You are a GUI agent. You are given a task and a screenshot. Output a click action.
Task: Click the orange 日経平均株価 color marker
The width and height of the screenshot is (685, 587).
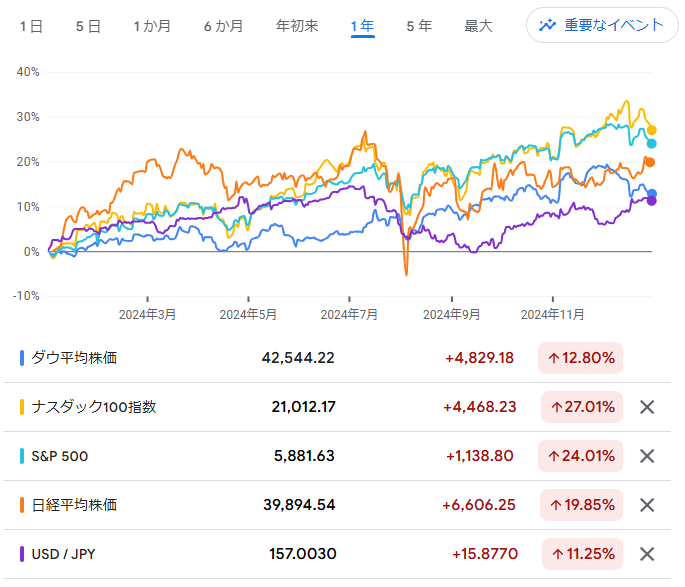[22, 505]
